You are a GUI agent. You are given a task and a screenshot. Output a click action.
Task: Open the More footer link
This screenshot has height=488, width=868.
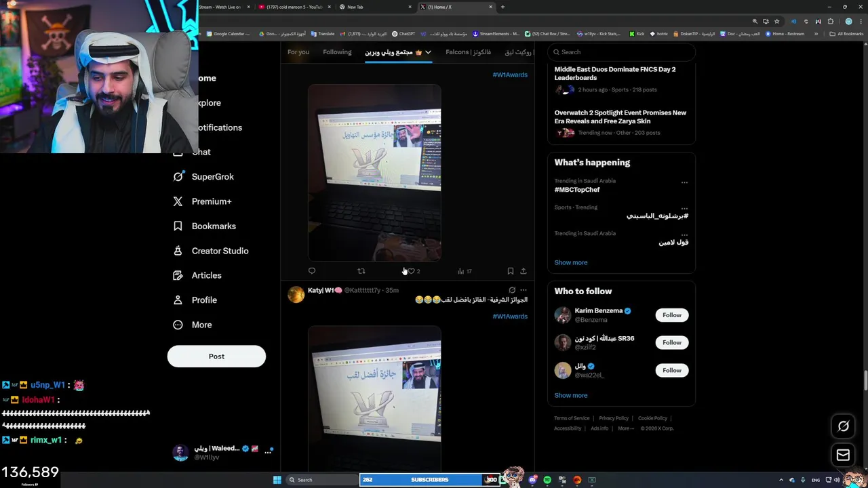[626, 428]
